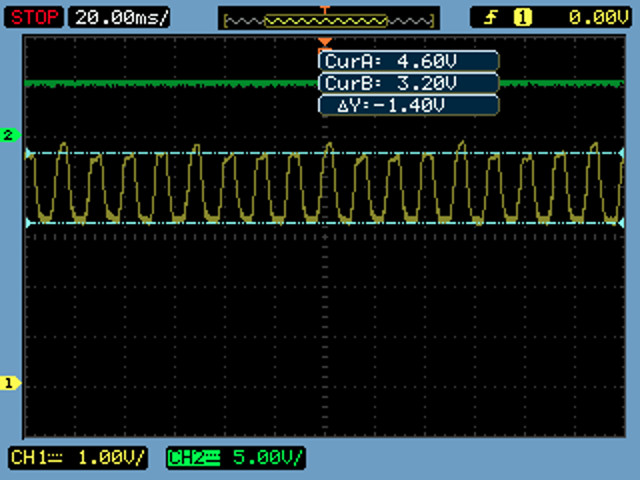The width and height of the screenshot is (640, 480).
Task: Click the orange trigger position marker above overview
Action: pyautogui.click(x=323, y=9)
